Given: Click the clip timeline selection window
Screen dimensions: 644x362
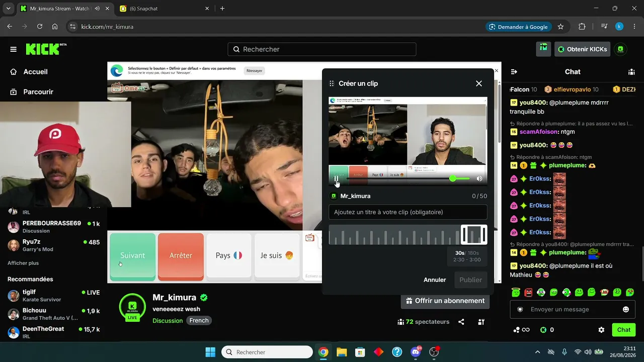Looking at the screenshot, I should point(474,235).
